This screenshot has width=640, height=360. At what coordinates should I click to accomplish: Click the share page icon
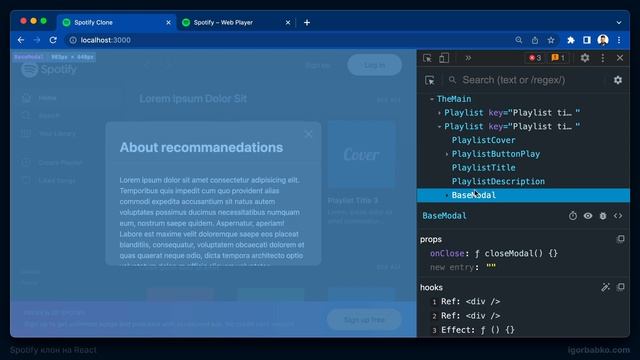tap(535, 40)
